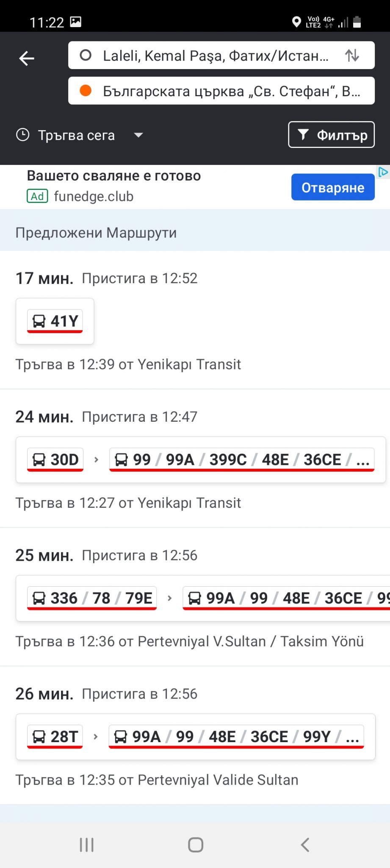Tap the 30D bus line badge
Image resolution: width=390 pixels, height=868 pixels.
[x=55, y=460]
